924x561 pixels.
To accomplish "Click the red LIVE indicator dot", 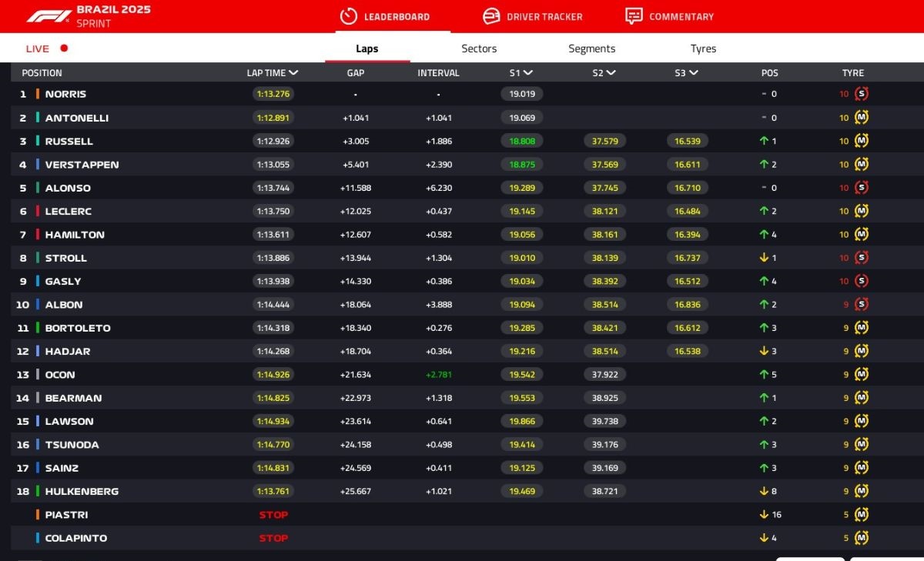I will [64, 48].
